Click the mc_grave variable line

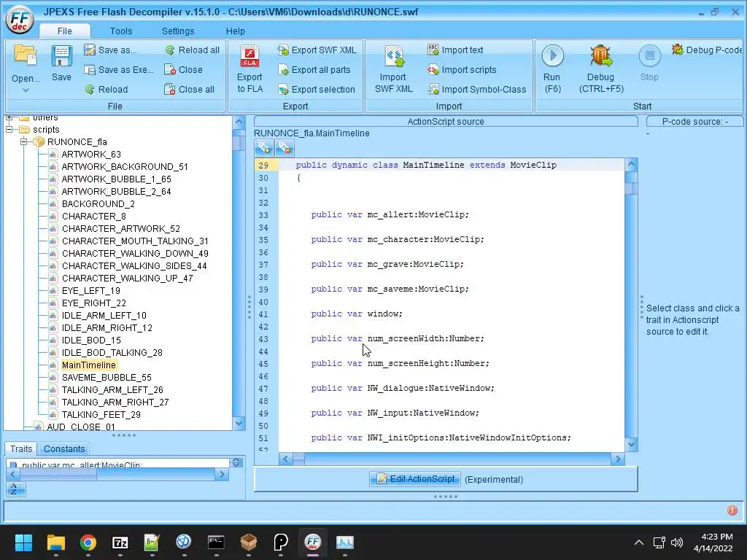[x=387, y=264]
